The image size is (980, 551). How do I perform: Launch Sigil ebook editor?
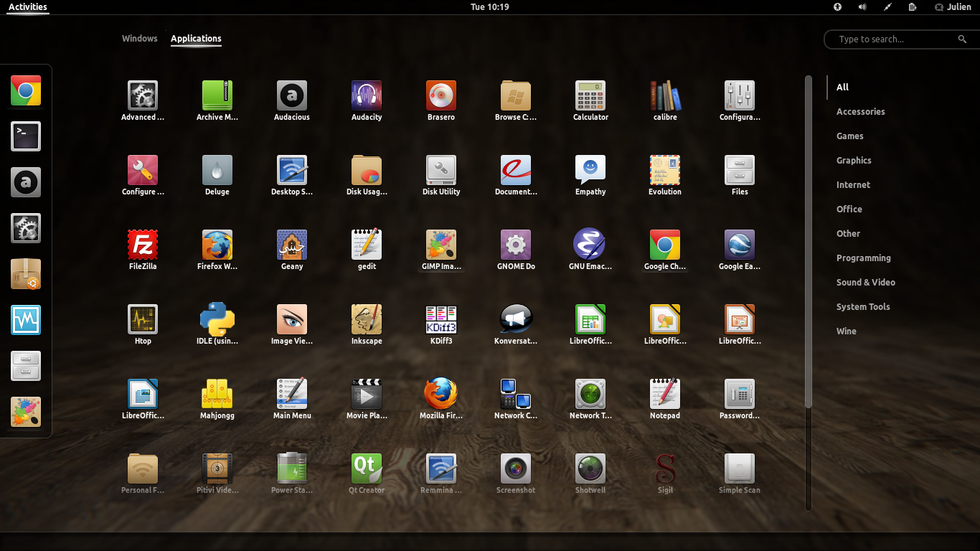click(x=665, y=474)
